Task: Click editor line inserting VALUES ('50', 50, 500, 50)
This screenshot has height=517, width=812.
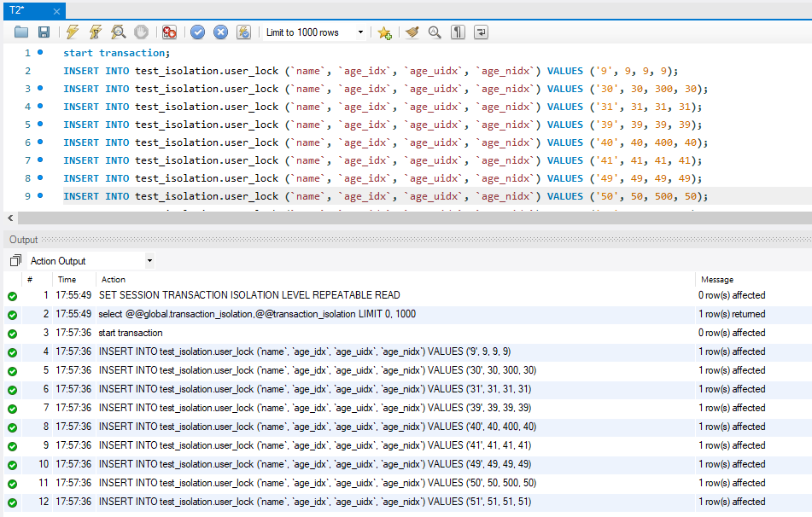Action: pos(385,196)
